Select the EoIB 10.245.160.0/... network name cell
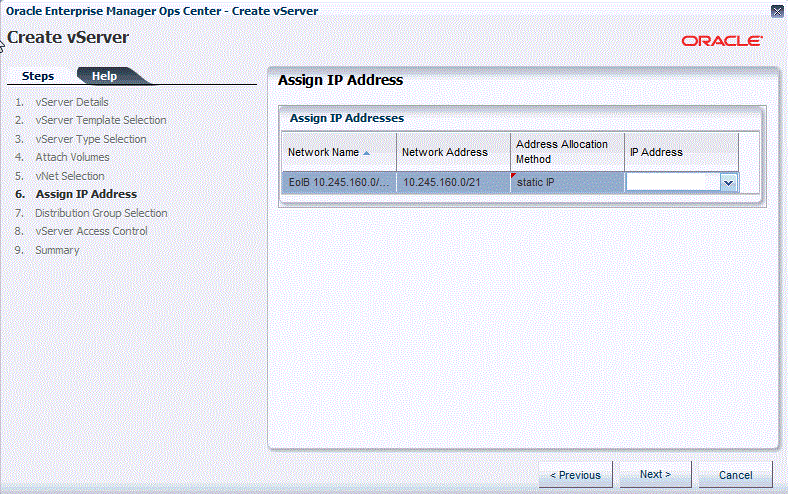The height and width of the screenshot is (494, 788). (339, 182)
